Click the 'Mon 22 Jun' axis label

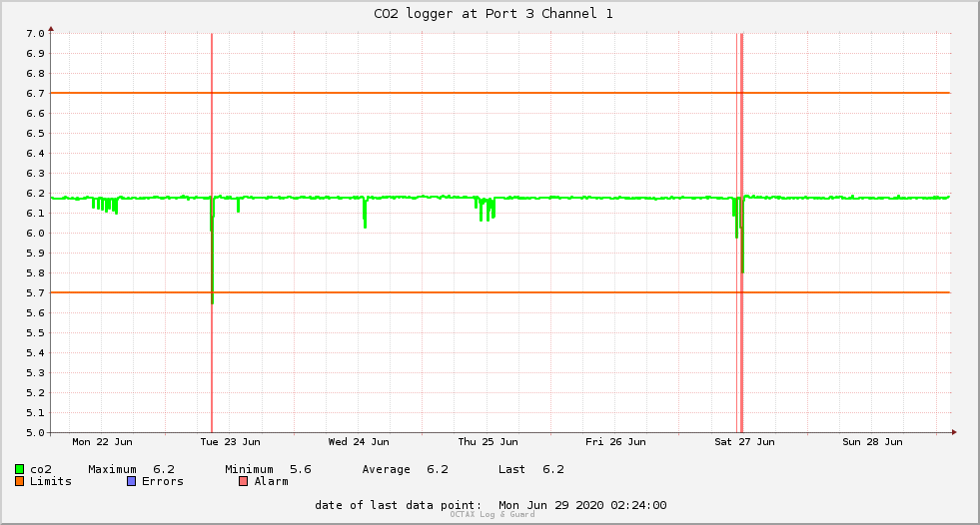[103, 441]
